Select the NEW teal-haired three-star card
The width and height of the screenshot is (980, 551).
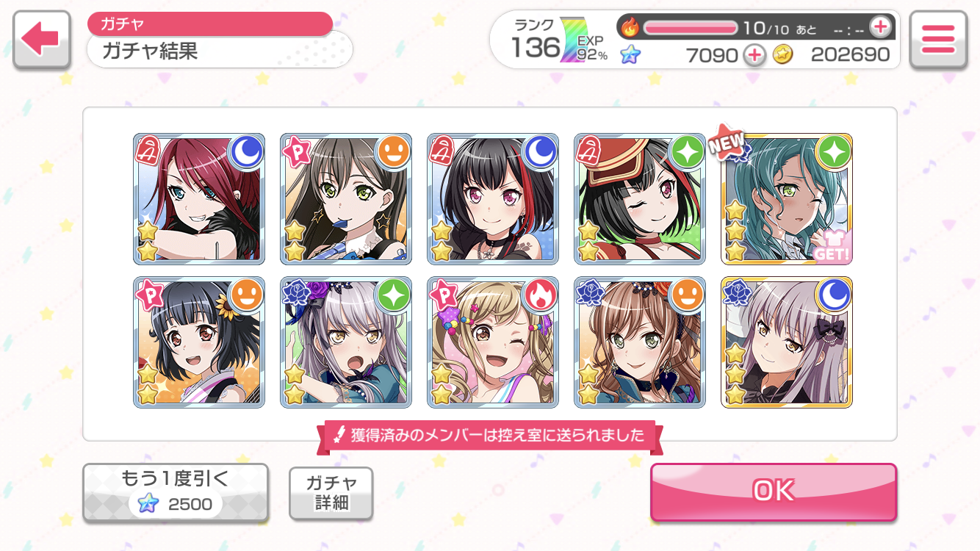coord(787,199)
